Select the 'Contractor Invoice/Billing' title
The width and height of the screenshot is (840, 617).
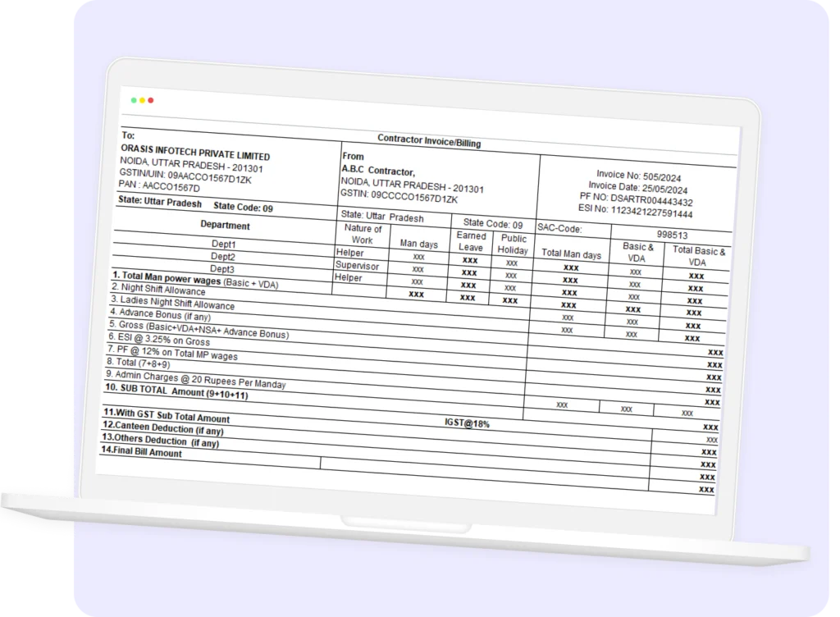(x=428, y=141)
